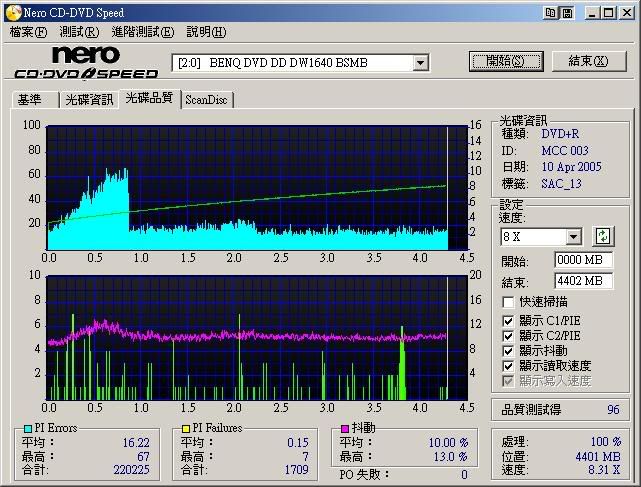Switch to the ScanDisc tab

[x=206, y=100]
